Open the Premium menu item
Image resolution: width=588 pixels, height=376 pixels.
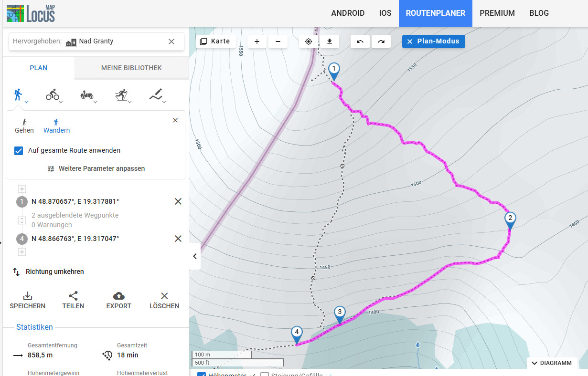[497, 13]
